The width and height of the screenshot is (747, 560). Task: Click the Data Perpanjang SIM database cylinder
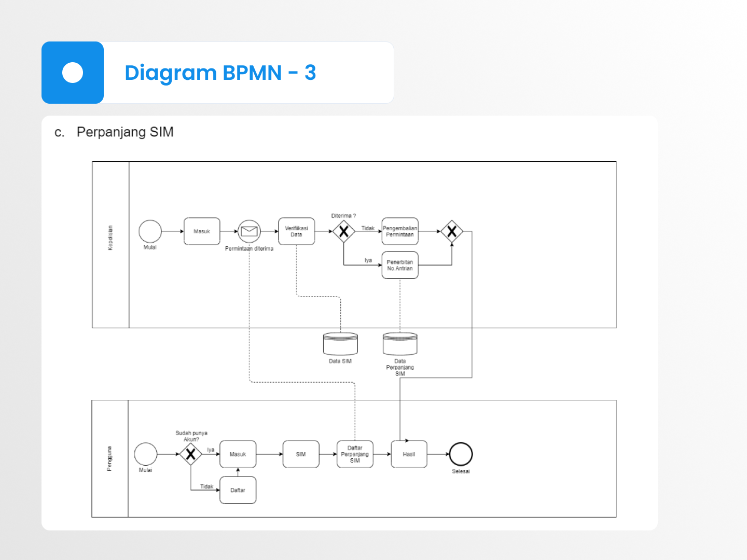[x=400, y=344]
